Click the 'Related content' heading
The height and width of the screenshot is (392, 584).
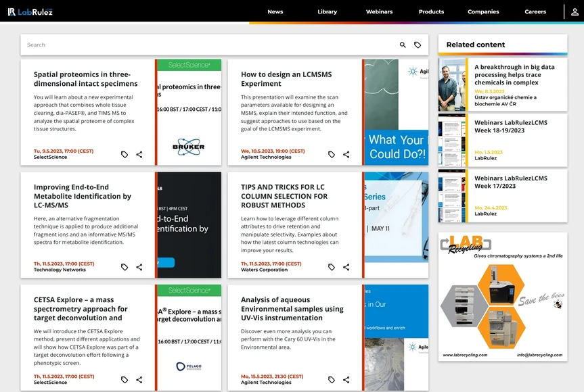[x=476, y=45]
